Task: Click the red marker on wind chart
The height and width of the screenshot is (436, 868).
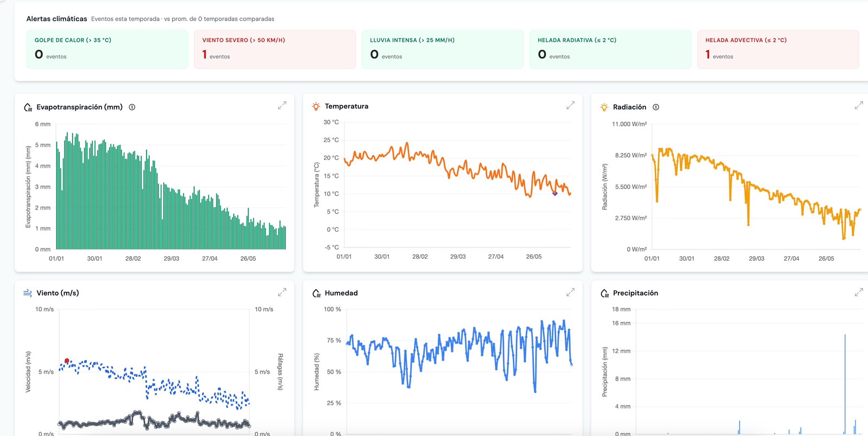Action: [x=67, y=361]
